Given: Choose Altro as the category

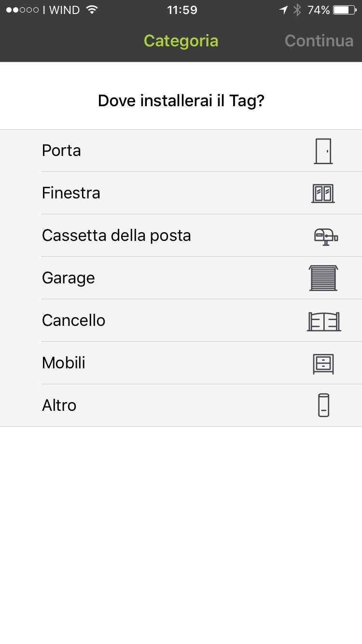Looking at the screenshot, I should point(59,406).
